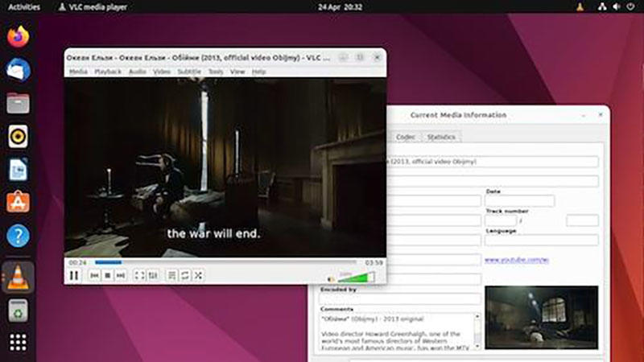Screen dimensions: 644x362
Task: Minimize the VLC player window
Action: (344, 57)
